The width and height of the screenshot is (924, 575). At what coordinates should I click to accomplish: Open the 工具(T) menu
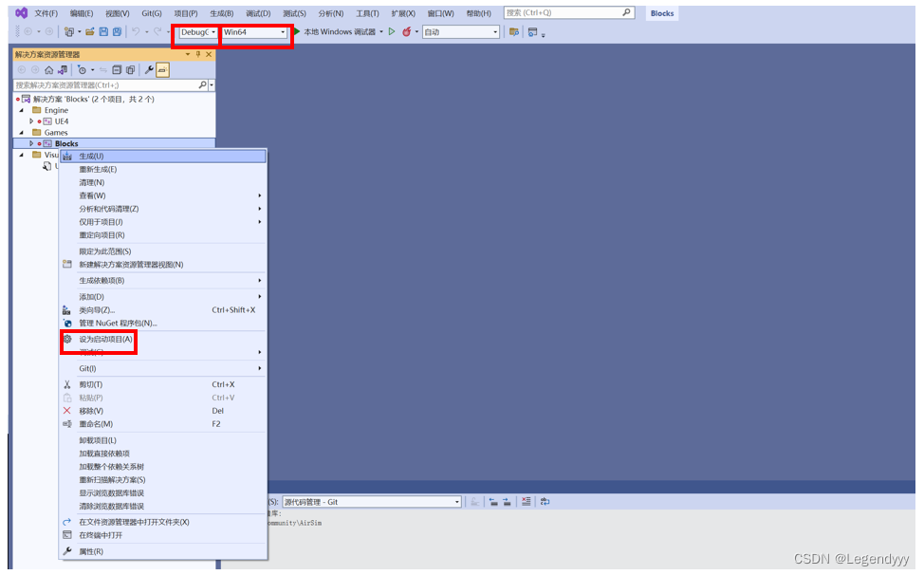[367, 13]
